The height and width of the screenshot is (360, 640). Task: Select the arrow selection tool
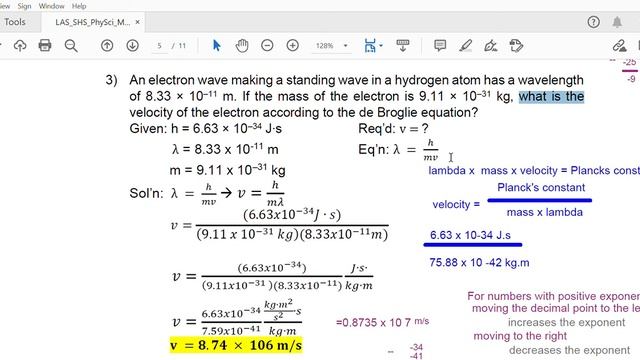pyautogui.click(x=217, y=45)
